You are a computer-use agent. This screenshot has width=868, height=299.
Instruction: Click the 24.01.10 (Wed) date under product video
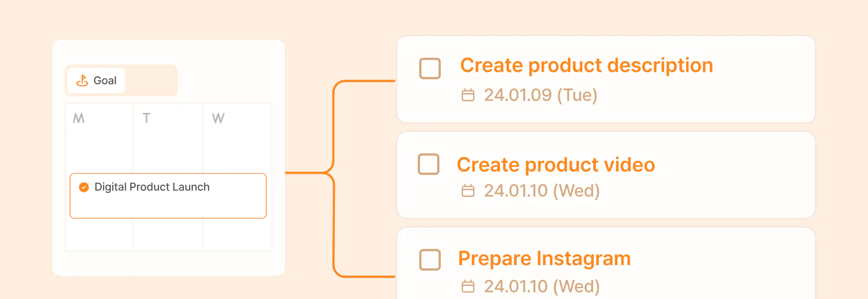pos(542,191)
